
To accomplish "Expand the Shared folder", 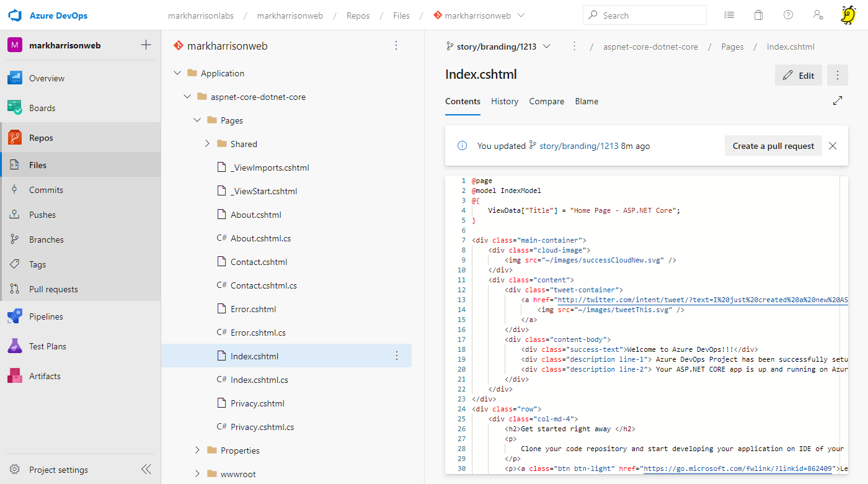I will click(208, 144).
